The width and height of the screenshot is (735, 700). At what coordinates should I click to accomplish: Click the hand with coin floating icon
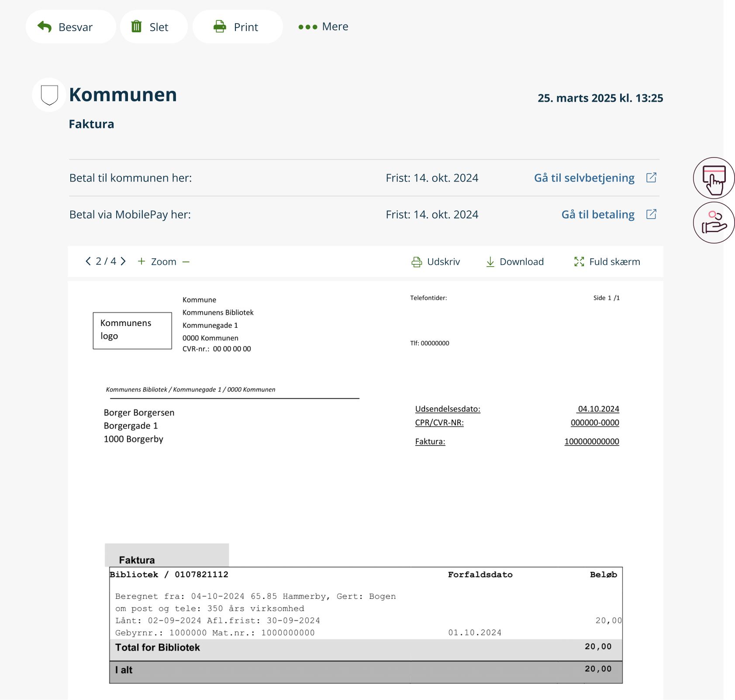[x=713, y=223]
